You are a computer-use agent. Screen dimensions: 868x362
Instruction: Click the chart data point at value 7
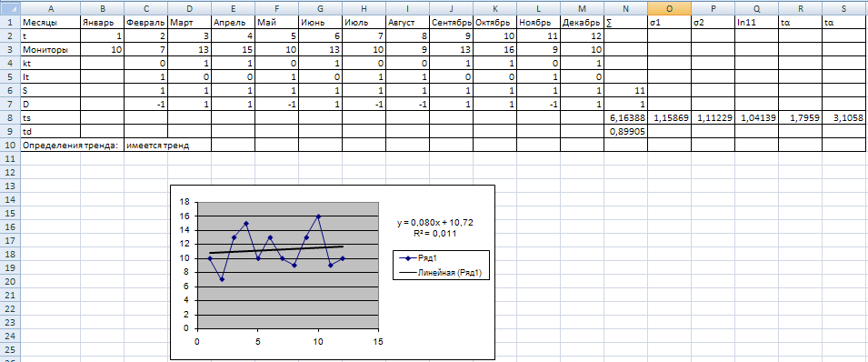pyautogui.click(x=222, y=279)
